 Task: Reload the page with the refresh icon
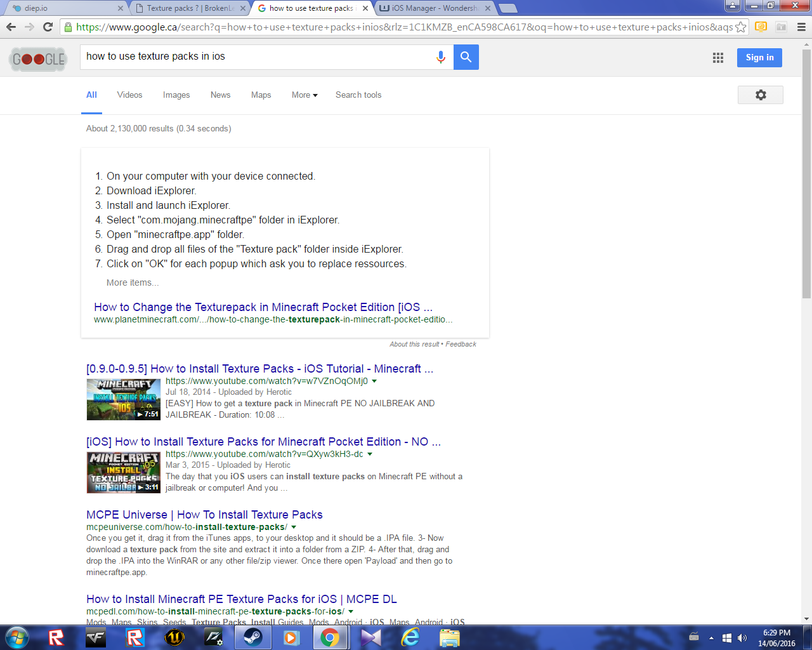[x=48, y=27]
